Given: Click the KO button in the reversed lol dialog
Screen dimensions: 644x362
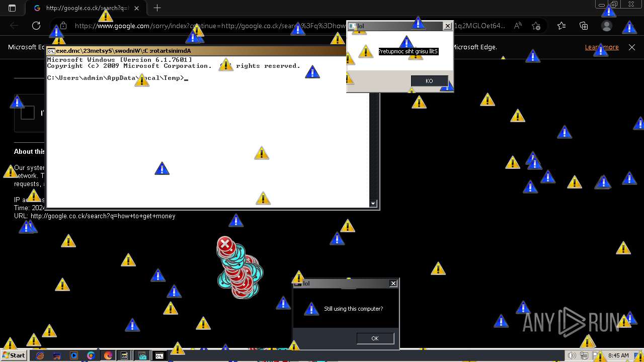Looking at the screenshot, I should 429,81.
